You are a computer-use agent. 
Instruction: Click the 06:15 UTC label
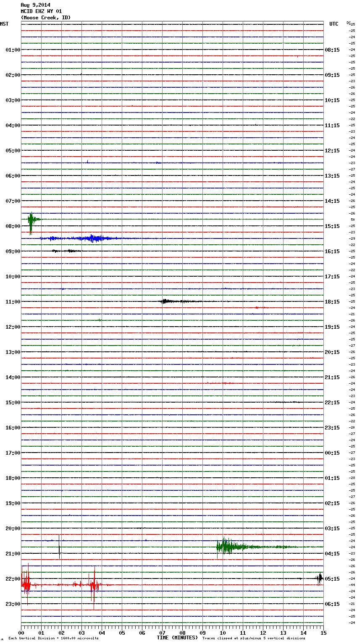tap(332, 604)
